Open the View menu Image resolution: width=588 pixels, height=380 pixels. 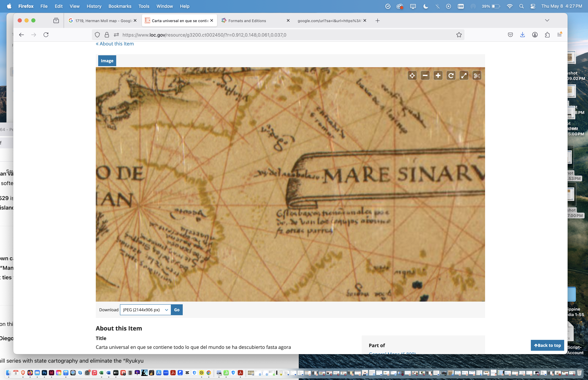click(74, 6)
